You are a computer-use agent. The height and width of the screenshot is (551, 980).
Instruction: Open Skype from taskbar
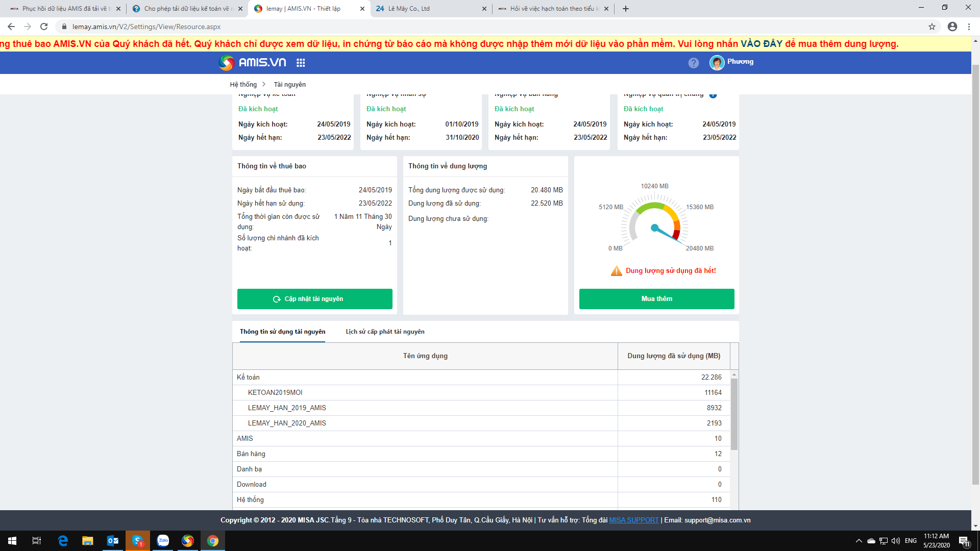138,541
